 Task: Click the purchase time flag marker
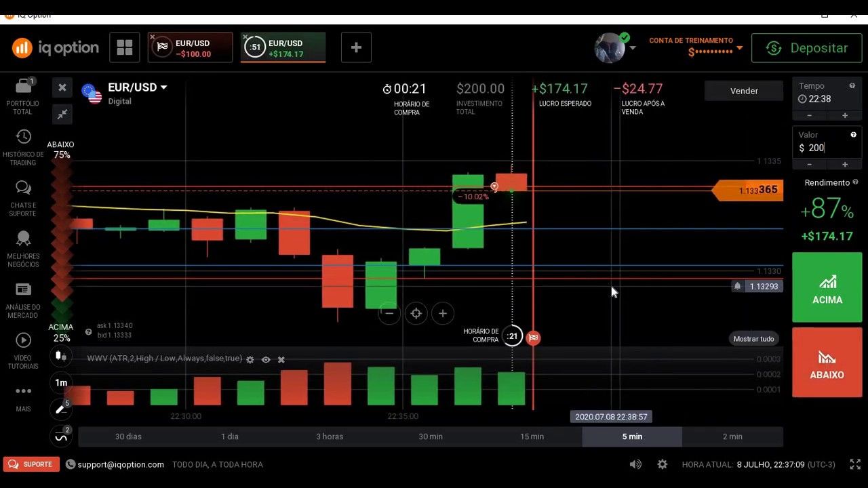tap(534, 337)
